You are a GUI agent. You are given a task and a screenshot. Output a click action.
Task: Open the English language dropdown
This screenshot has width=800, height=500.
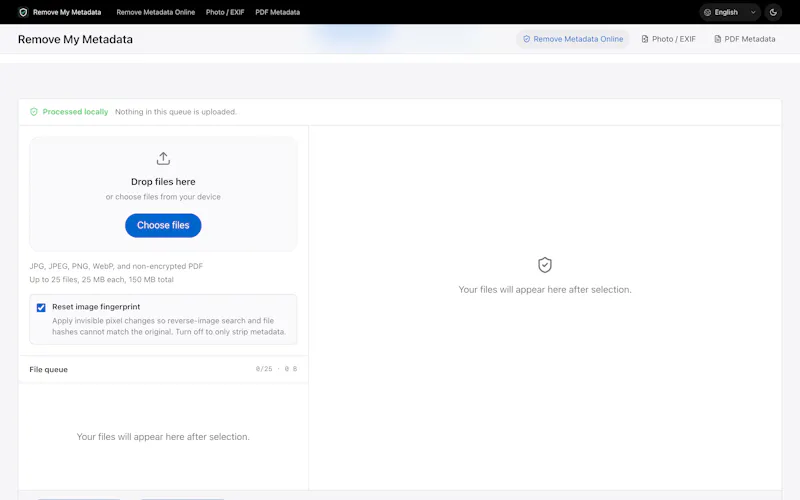pos(730,12)
